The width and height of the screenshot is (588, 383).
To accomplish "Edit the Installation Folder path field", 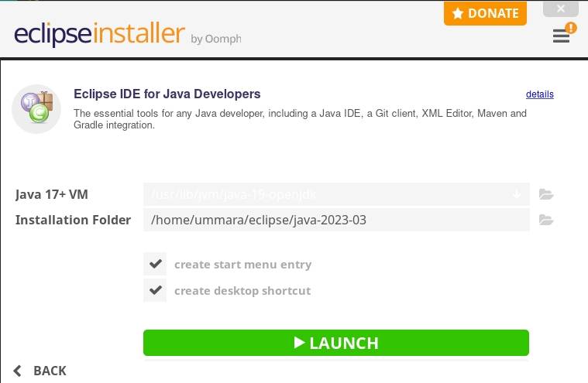I will pos(336,220).
